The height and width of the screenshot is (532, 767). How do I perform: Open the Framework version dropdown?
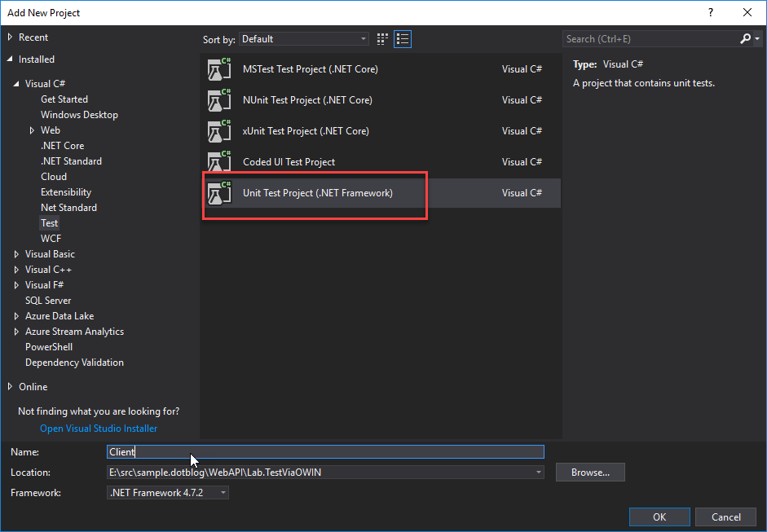click(168, 492)
